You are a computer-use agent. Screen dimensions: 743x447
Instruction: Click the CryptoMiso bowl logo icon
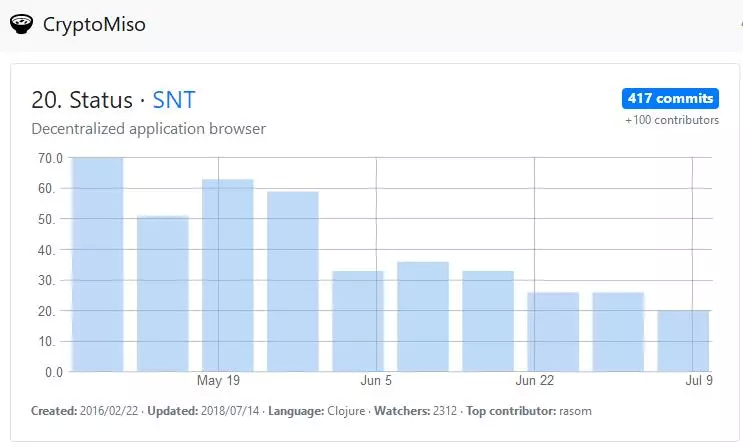tap(21, 24)
